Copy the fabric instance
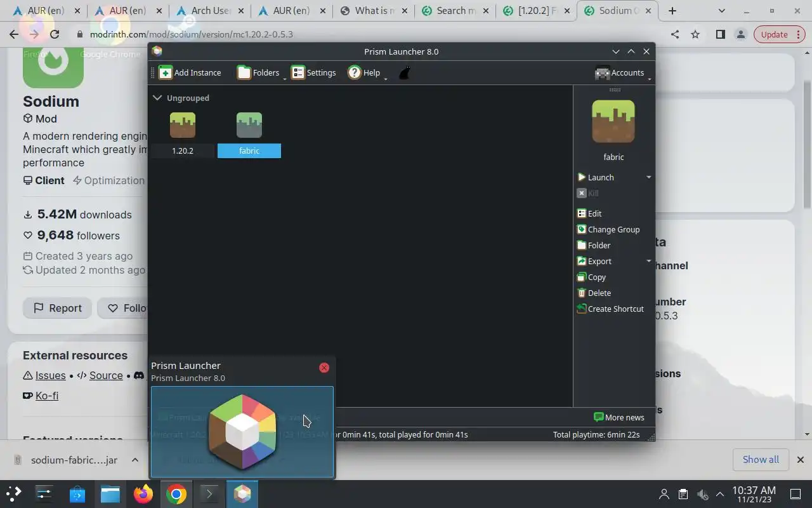Screen dimensions: 812x508 pyautogui.click(x=591, y=277)
